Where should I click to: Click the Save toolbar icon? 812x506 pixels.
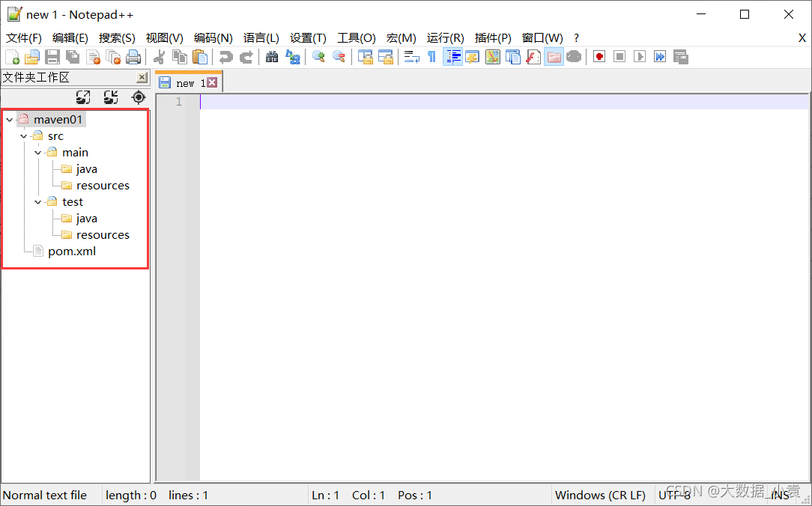[x=52, y=57]
